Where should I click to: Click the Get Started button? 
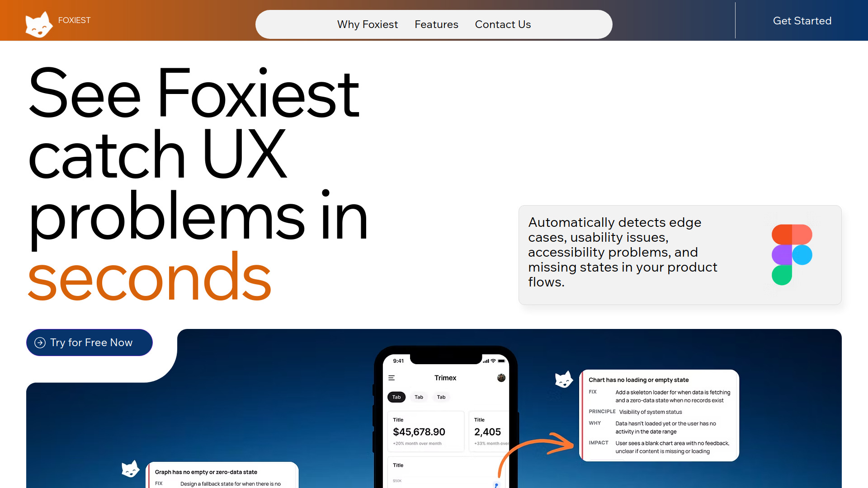[x=802, y=21]
